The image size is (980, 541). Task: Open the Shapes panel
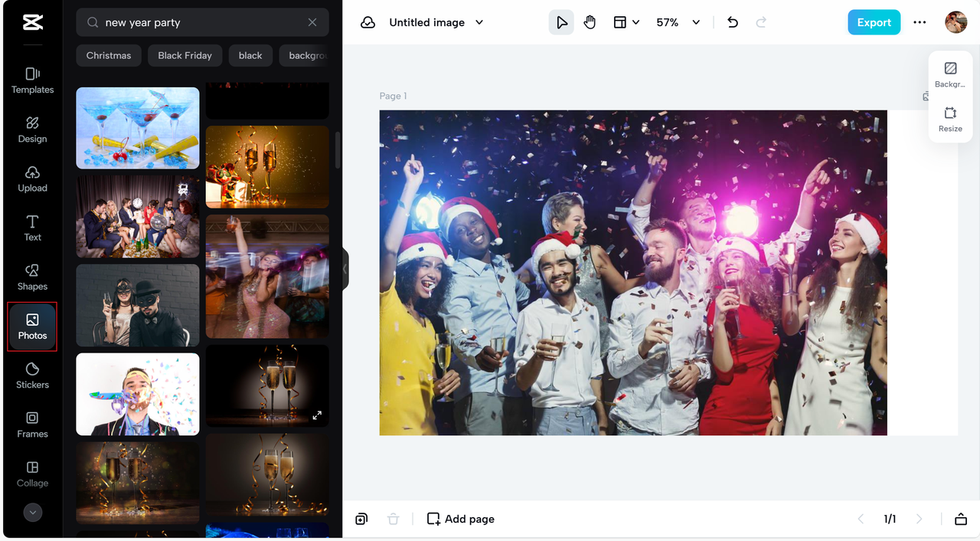(32, 277)
